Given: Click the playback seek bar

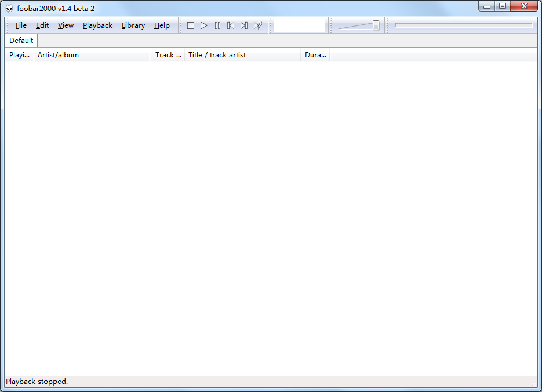Looking at the screenshot, I should pos(464,25).
